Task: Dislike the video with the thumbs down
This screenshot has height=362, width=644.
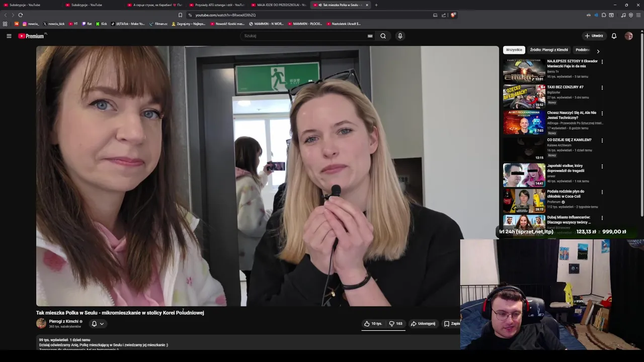Action: [395, 324]
